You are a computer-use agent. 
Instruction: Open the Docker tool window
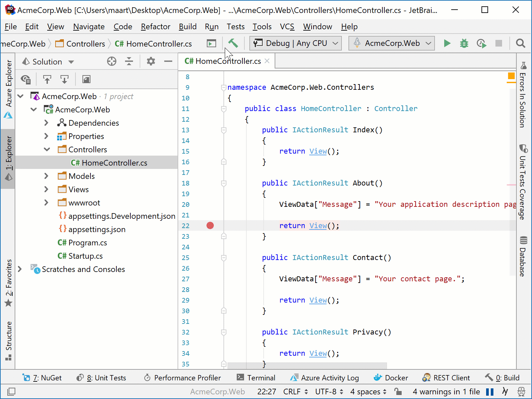(x=391, y=378)
